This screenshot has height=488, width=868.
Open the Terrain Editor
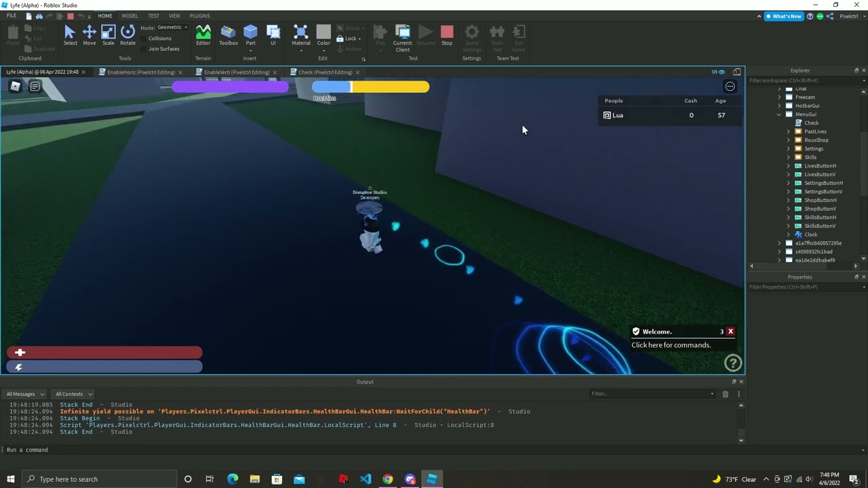pyautogui.click(x=203, y=35)
